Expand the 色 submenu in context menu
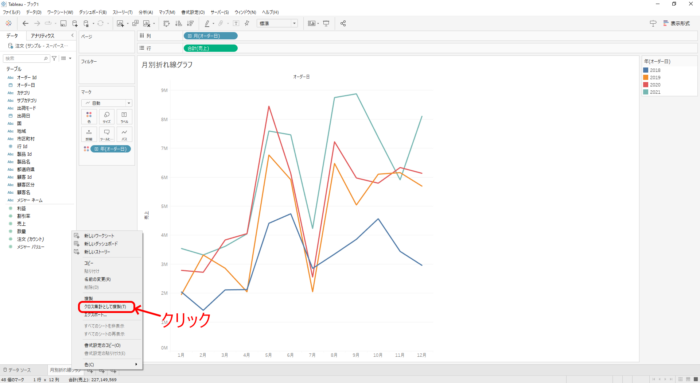Viewport: 700px width, 383px height. coord(107,365)
